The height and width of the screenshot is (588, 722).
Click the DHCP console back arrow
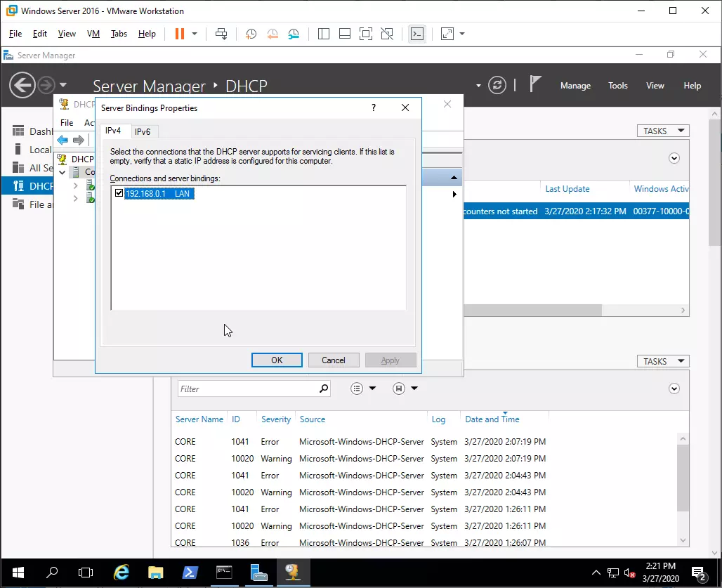(63, 140)
